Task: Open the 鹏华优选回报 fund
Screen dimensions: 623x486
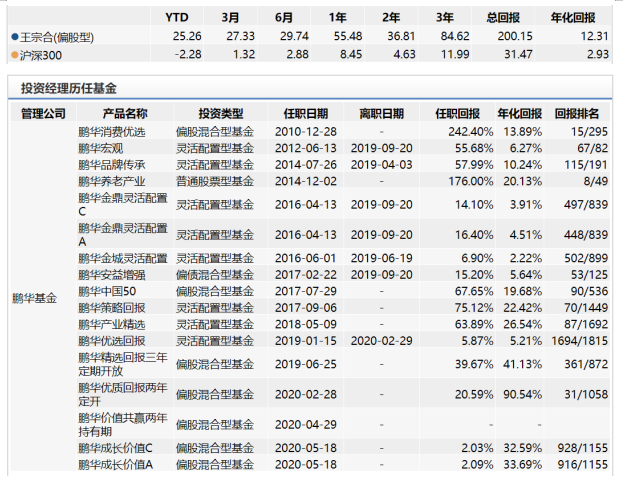Action: [112, 341]
